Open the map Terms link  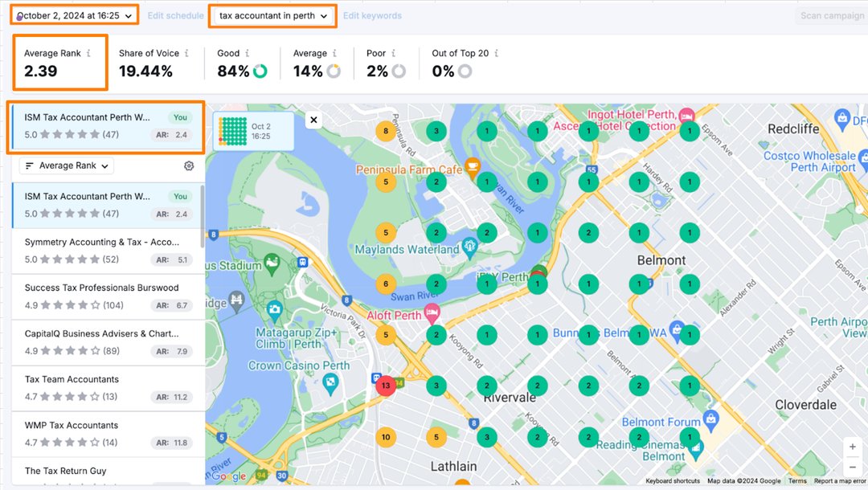point(797,480)
